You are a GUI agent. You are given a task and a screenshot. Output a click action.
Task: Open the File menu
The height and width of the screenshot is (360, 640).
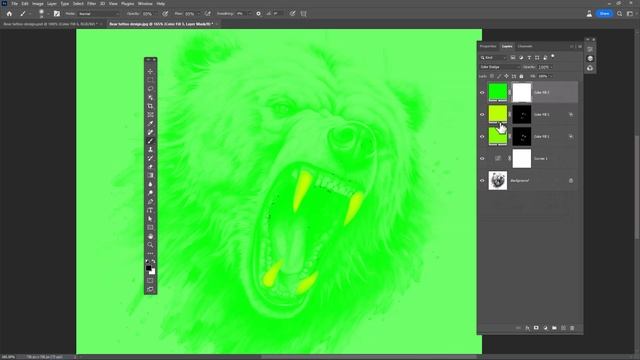[x=14, y=4]
